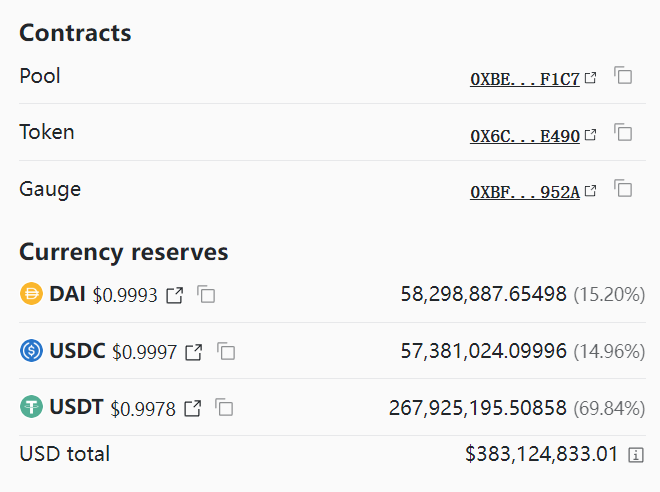
Task: Copy the USDT token address
Action: pos(224,407)
